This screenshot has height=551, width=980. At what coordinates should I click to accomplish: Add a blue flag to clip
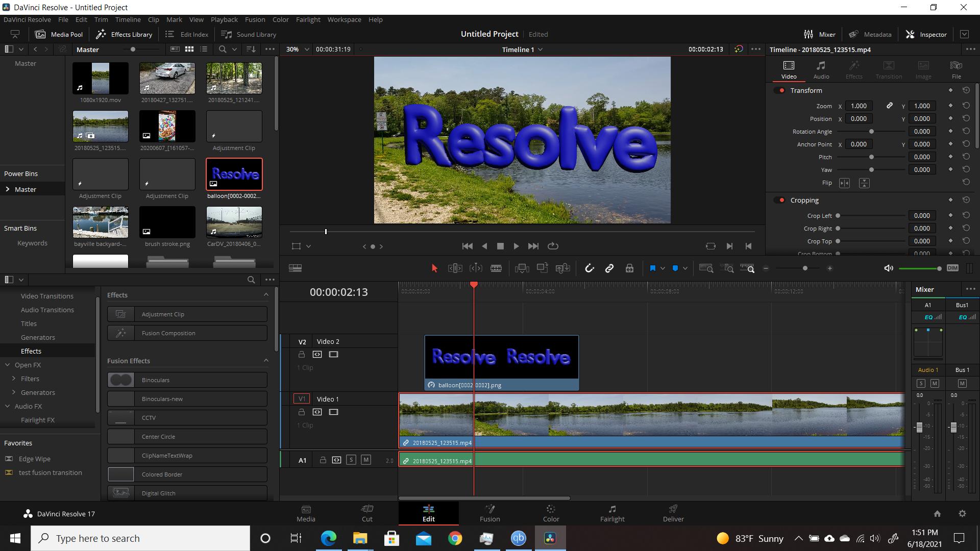(652, 268)
